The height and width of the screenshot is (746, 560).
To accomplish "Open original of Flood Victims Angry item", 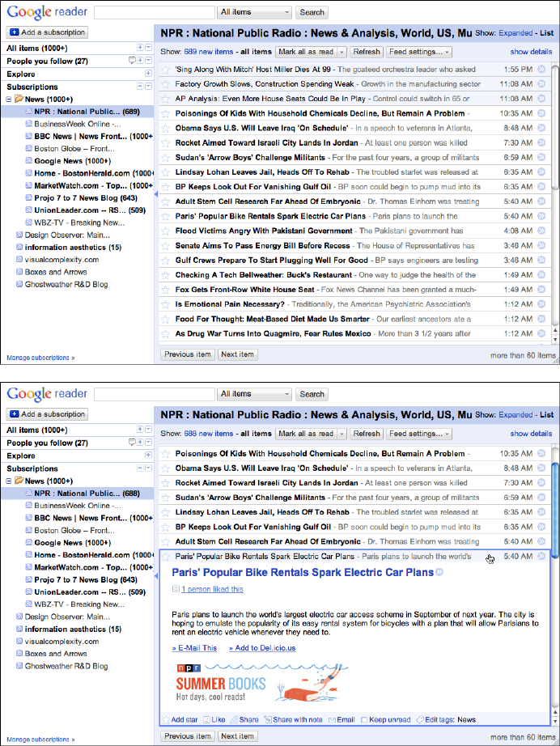I will coord(541,231).
